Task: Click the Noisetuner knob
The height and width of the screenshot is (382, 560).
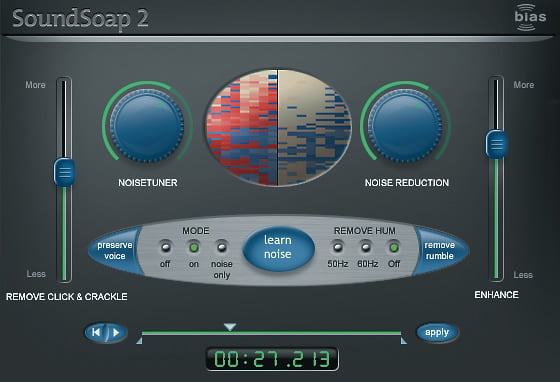Action: pos(147,125)
